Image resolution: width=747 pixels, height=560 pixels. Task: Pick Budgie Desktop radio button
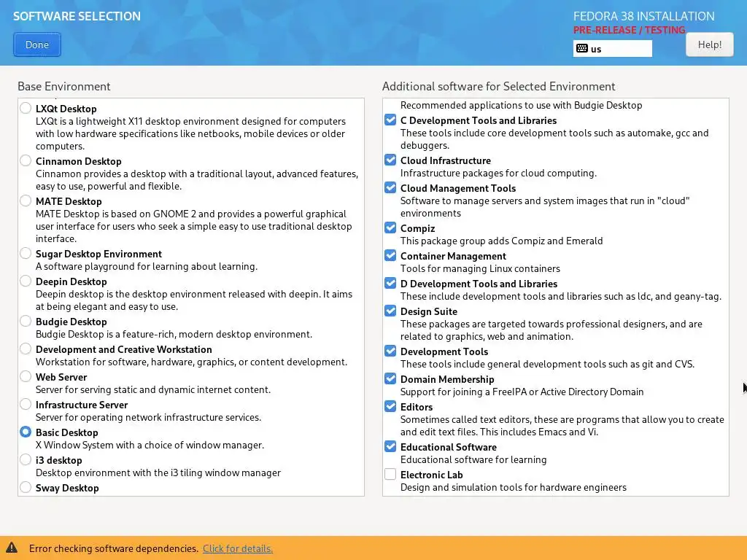[26, 321]
